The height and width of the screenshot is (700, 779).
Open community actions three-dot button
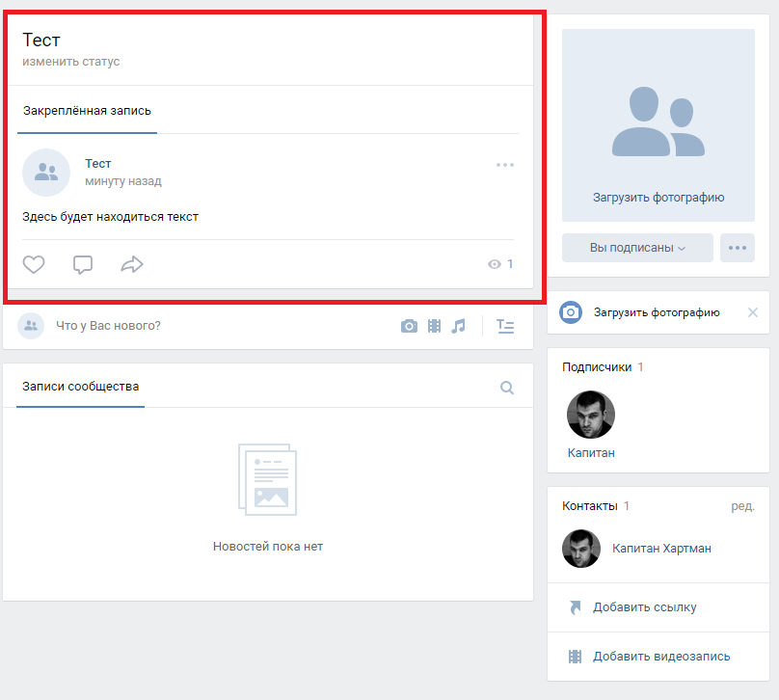pyautogui.click(x=738, y=248)
